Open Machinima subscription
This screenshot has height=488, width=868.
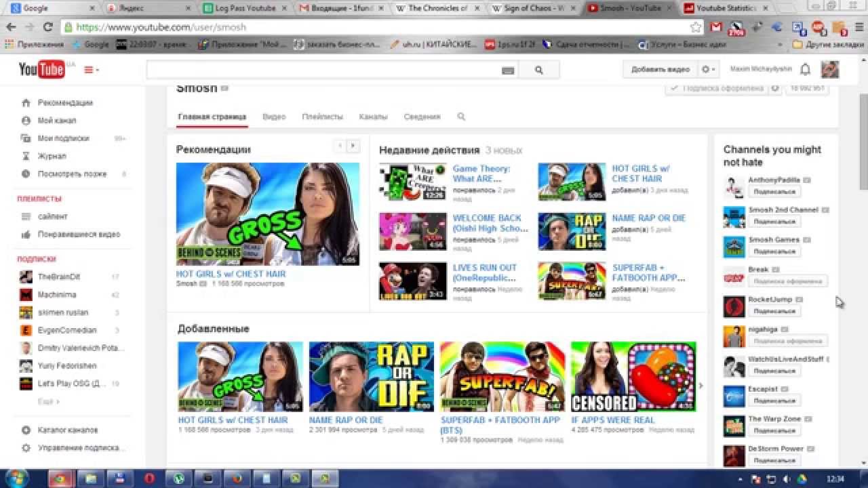(x=57, y=295)
